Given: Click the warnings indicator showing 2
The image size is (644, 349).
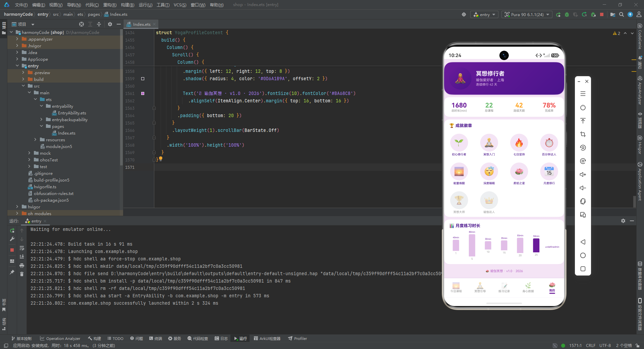Looking at the screenshot, I should 616,33.
